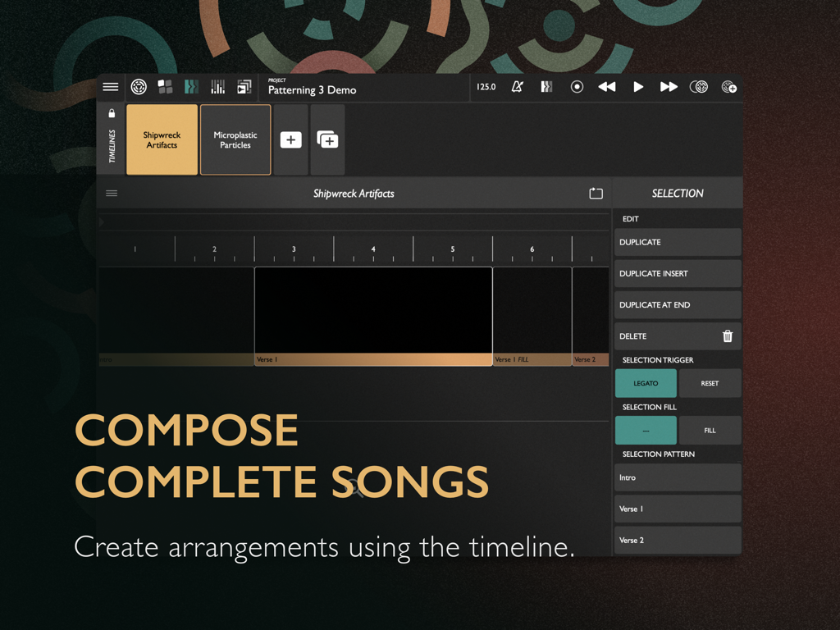Select the Verse 2 pattern in Selection Pattern

coord(677,540)
